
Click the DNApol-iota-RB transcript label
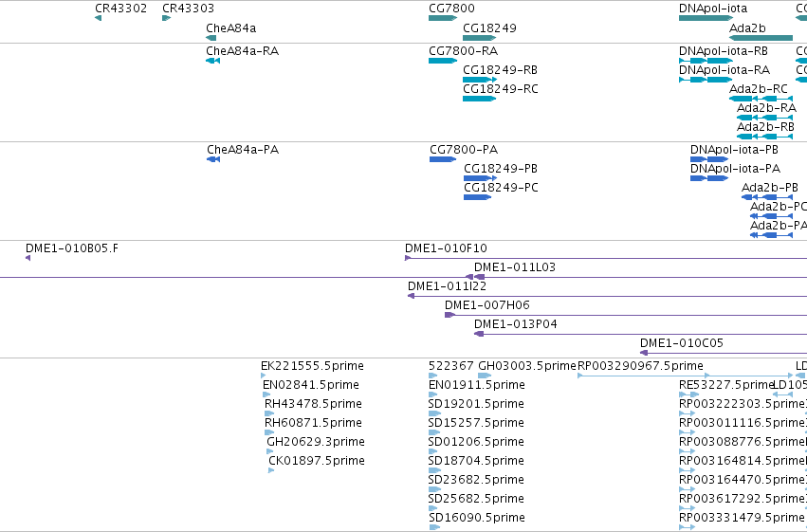click(724, 51)
